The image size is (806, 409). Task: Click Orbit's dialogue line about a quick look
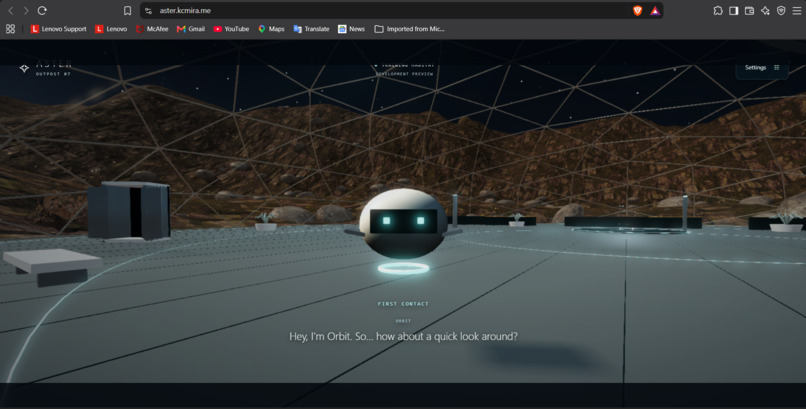(404, 337)
